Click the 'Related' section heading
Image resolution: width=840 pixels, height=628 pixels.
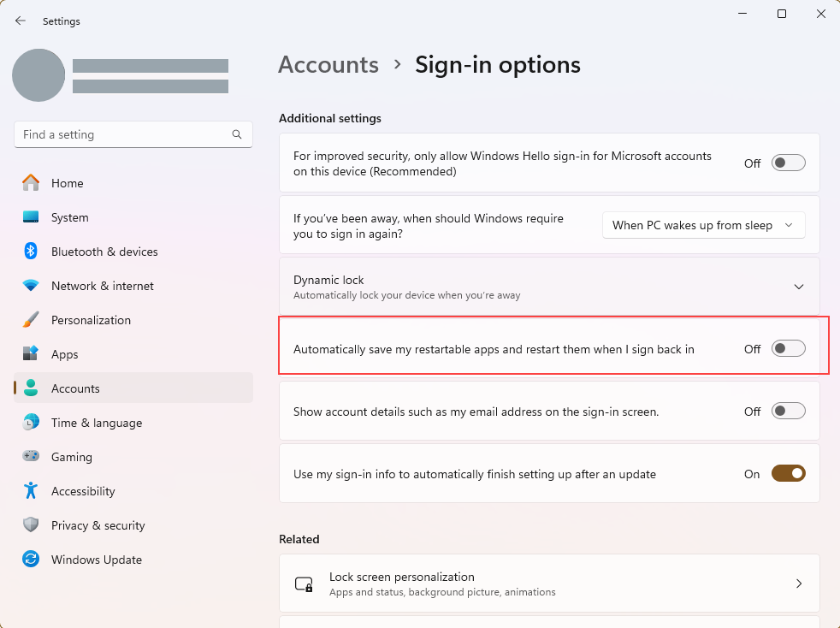point(299,540)
